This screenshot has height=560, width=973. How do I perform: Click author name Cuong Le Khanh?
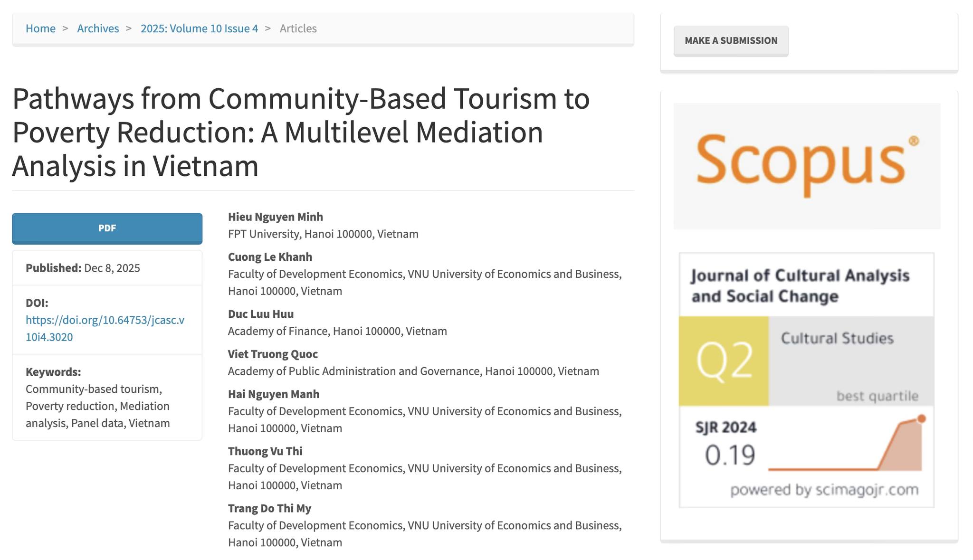pyautogui.click(x=270, y=257)
